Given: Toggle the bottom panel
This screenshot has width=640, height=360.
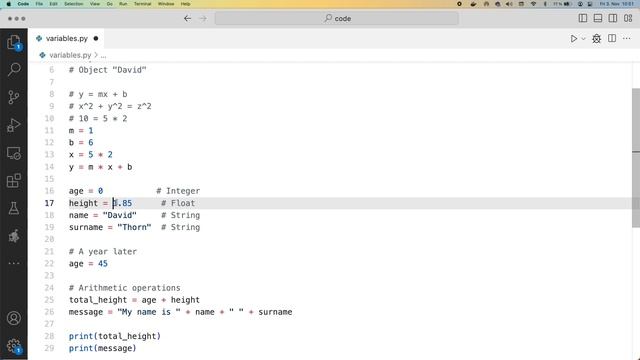Looking at the screenshot, I should point(598,18).
